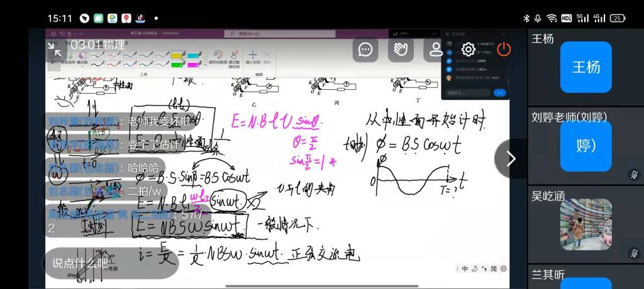Tap muted mic icon on 刘婷老师 tile
The height and width of the screenshot is (289, 644).
(635, 175)
